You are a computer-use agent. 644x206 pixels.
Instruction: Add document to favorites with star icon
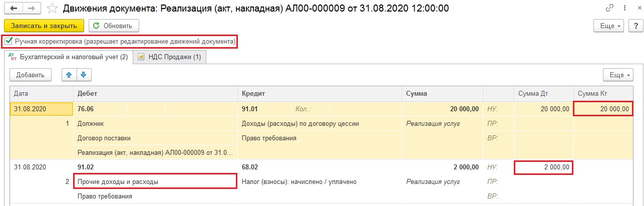click(52, 9)
